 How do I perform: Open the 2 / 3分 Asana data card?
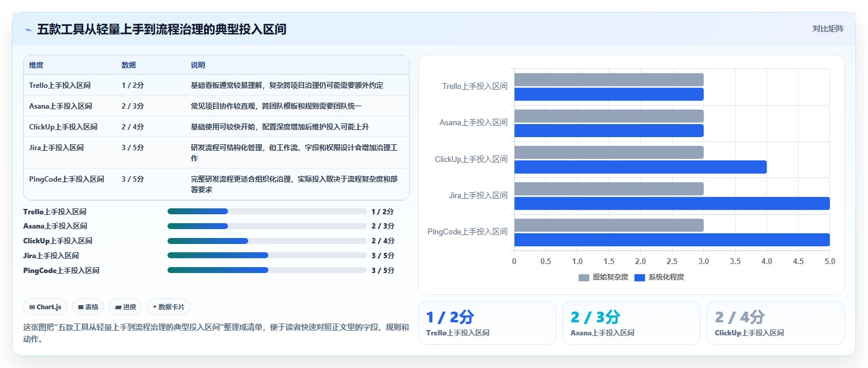[631, 323]
